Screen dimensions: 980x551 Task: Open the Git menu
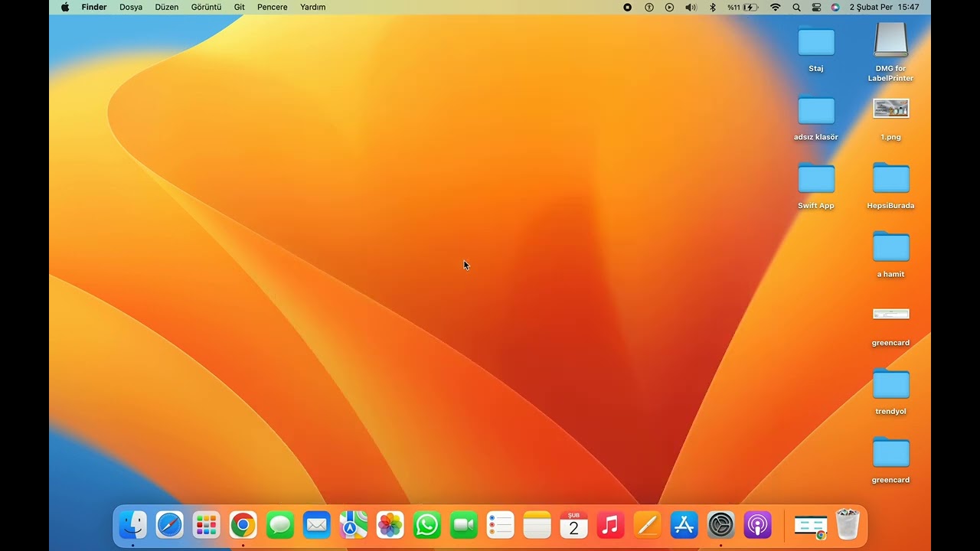click(x=240, y=7)
